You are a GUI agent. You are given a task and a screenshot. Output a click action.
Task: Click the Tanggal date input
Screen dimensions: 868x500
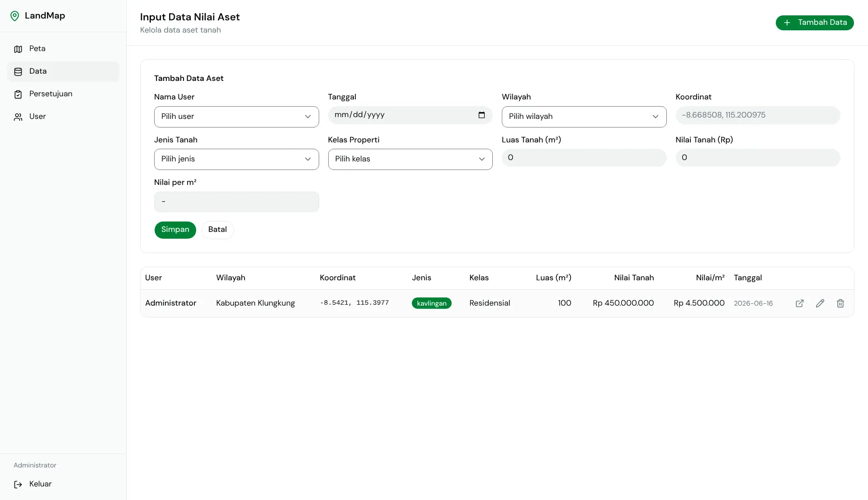click(410, 115)
